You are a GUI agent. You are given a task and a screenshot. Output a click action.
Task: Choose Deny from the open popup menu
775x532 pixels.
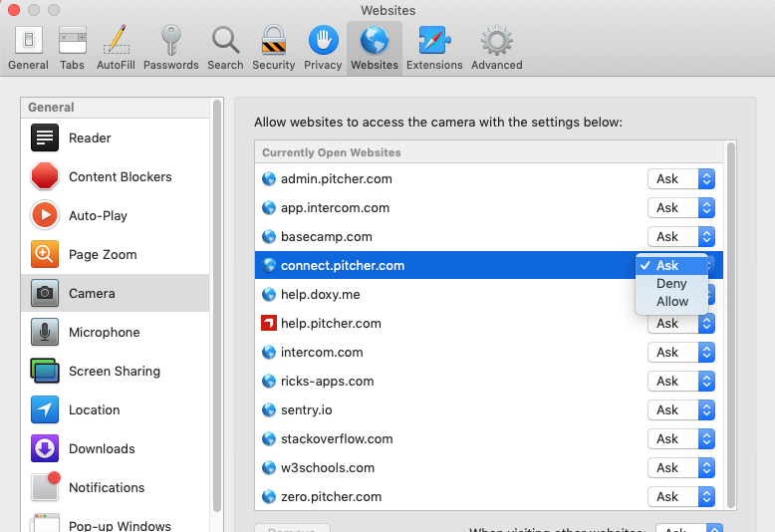click(x=671, y=284)
